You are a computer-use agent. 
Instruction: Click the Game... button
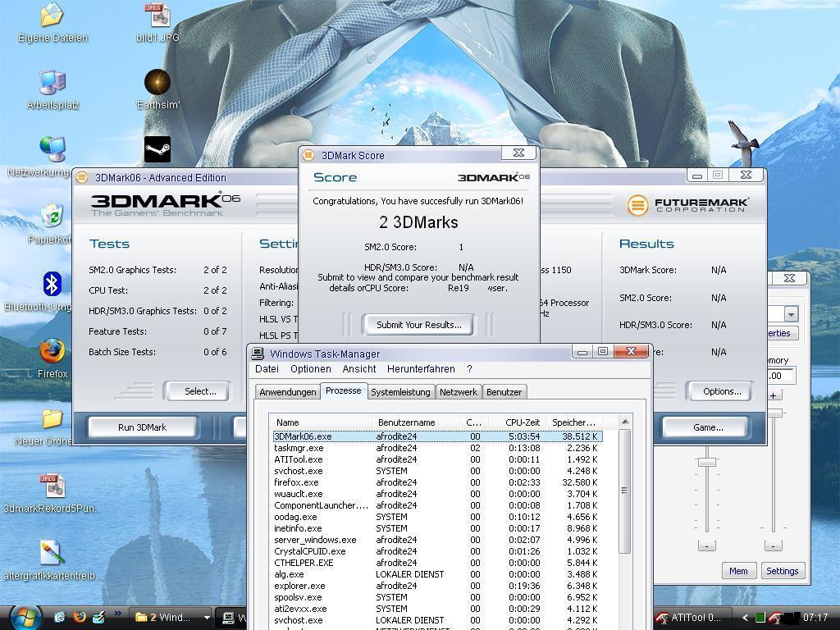pos(706,427)
